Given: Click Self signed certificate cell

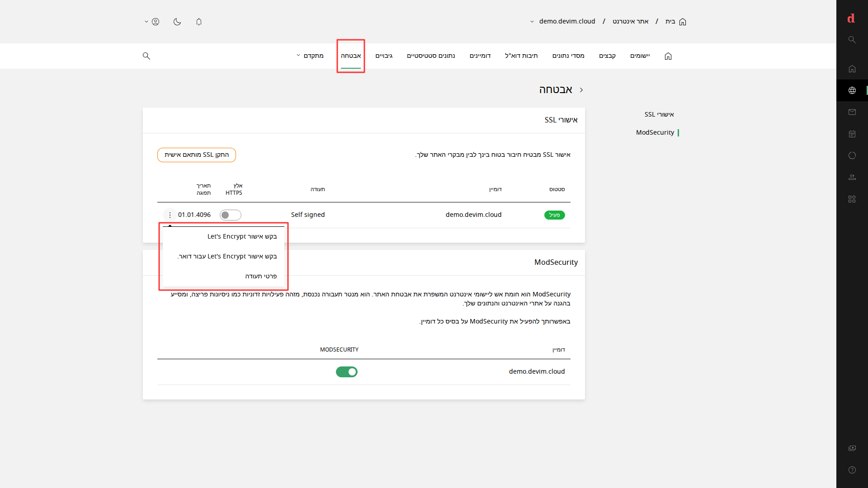Looking at the screenshot, I should click(308, 215).
